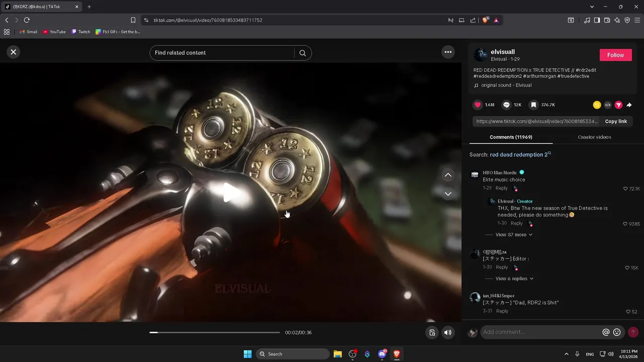This screenshot has width=644, height=362.
Task: Expand View 6 replies
Action: point(514,279)
